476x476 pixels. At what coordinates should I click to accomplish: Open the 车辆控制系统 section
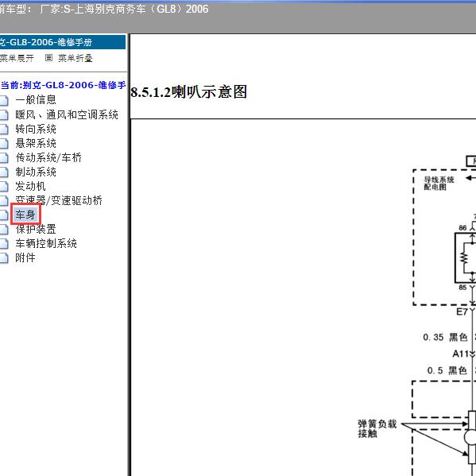tap(46, 243)
